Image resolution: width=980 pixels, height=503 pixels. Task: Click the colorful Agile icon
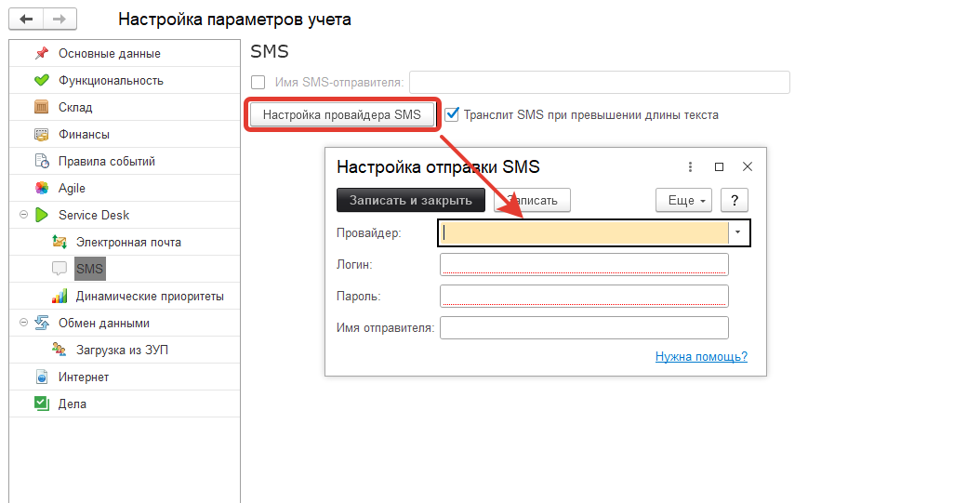[41, 188]
